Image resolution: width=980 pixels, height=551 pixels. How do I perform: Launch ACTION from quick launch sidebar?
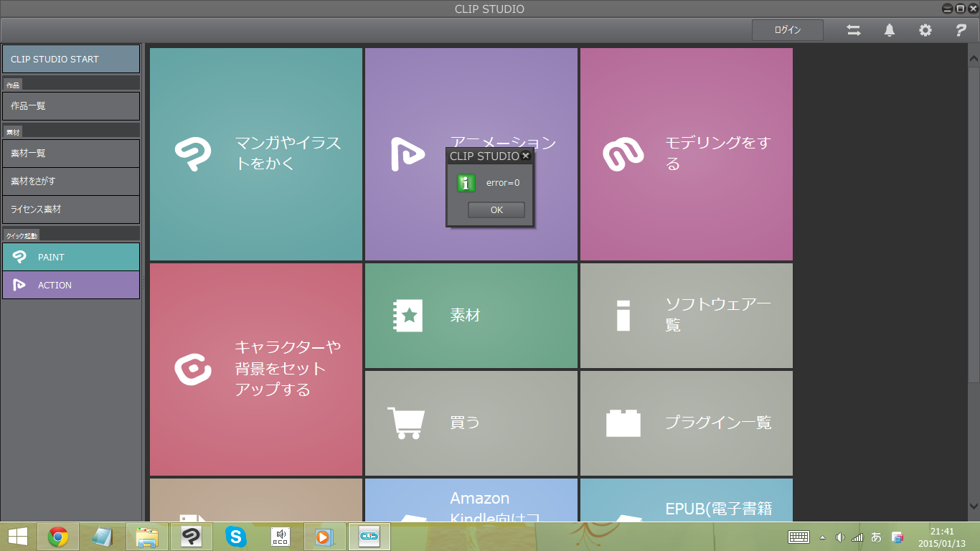71,285
